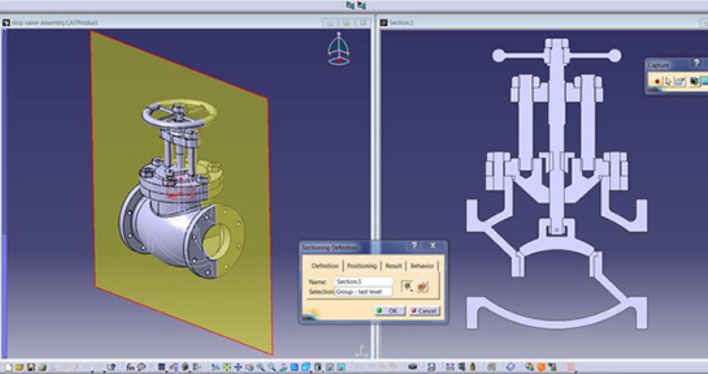Click the select-mode arrow in Capture toolbar

tap(668, 81)
